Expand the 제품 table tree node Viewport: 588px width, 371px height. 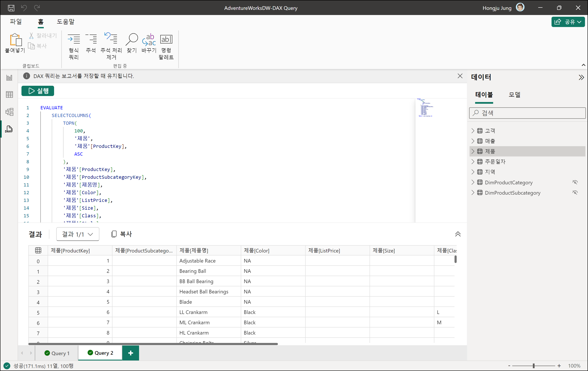click(473, 151)
